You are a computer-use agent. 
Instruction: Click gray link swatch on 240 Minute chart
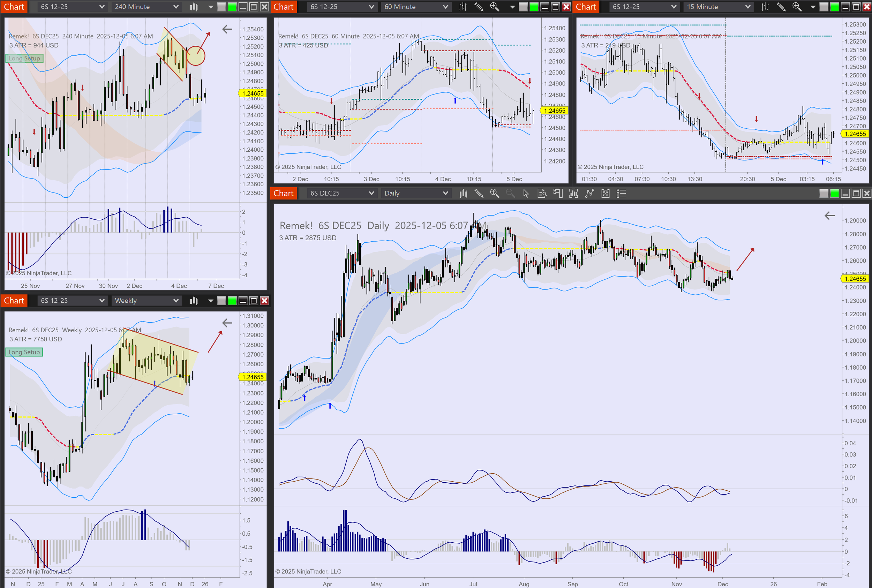coord(221,7)
